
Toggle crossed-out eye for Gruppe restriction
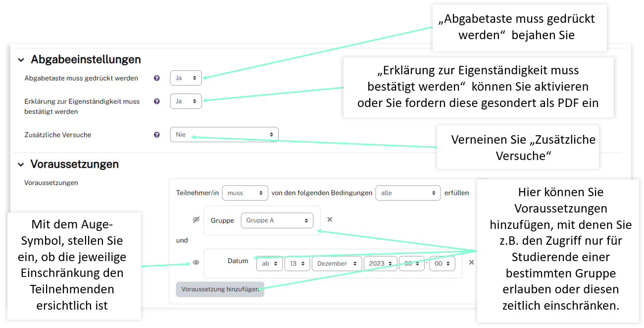(x=196, y=220)
